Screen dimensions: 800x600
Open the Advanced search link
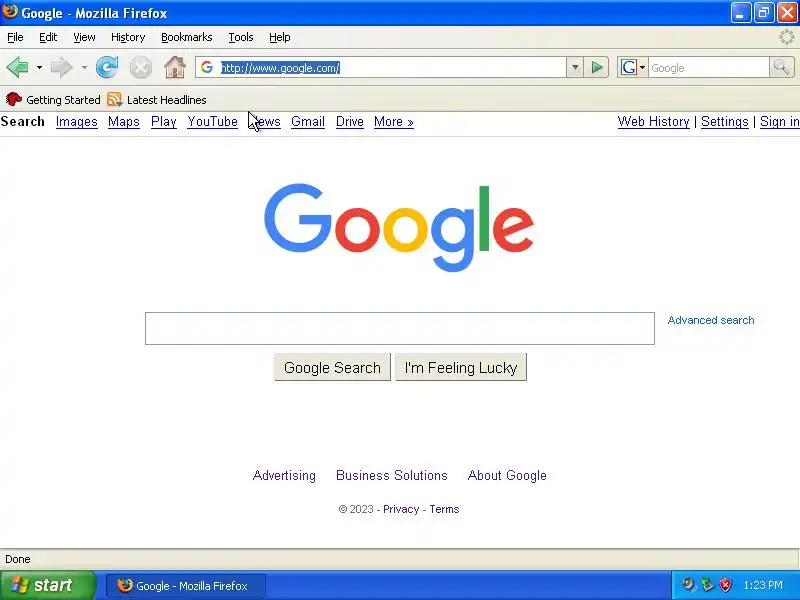(x=711, y=320)
